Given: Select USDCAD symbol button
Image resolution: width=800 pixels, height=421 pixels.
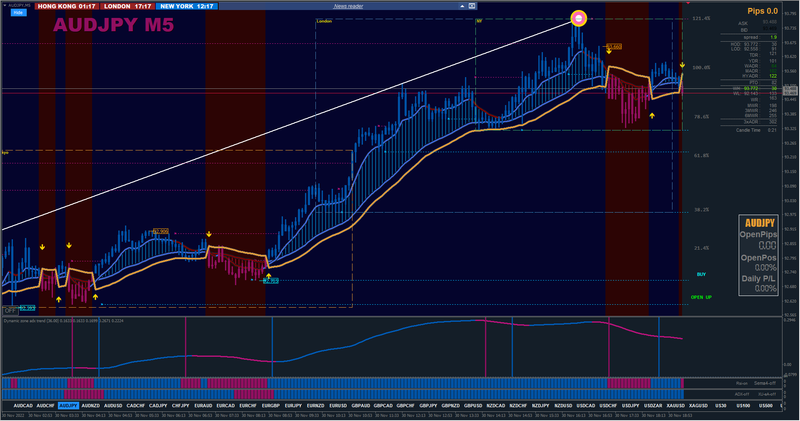Looking at the screenshot, I should [586, 406].
